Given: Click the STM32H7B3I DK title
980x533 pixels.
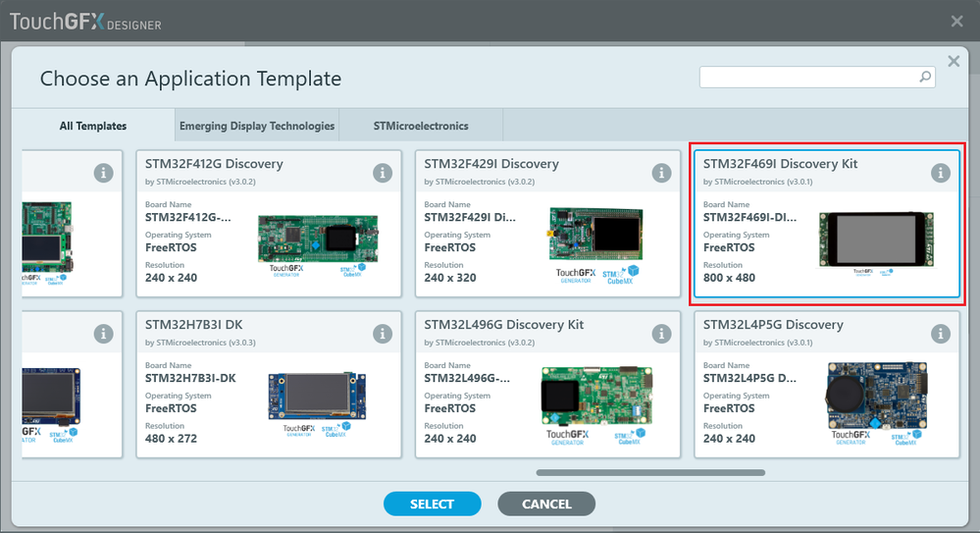Looking at the screenshot, I should pos(194,325).
